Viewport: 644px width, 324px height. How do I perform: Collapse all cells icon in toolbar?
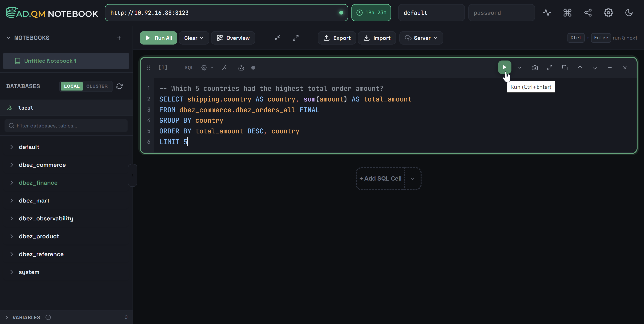tap(277, 38)
